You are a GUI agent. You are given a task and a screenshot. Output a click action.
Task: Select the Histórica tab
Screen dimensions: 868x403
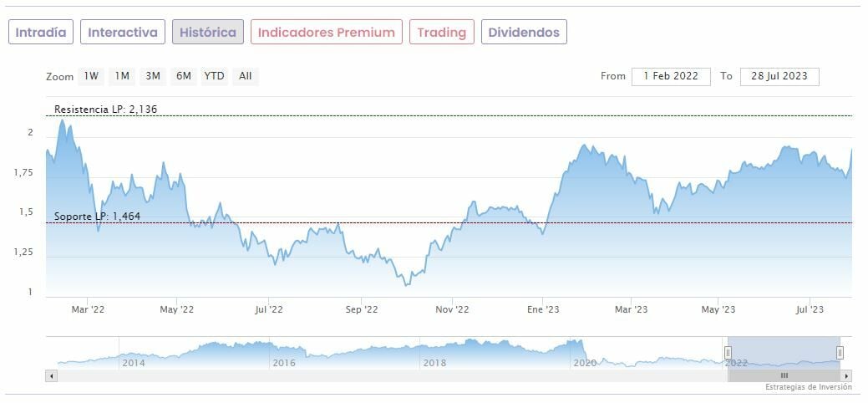click(208, 33)
